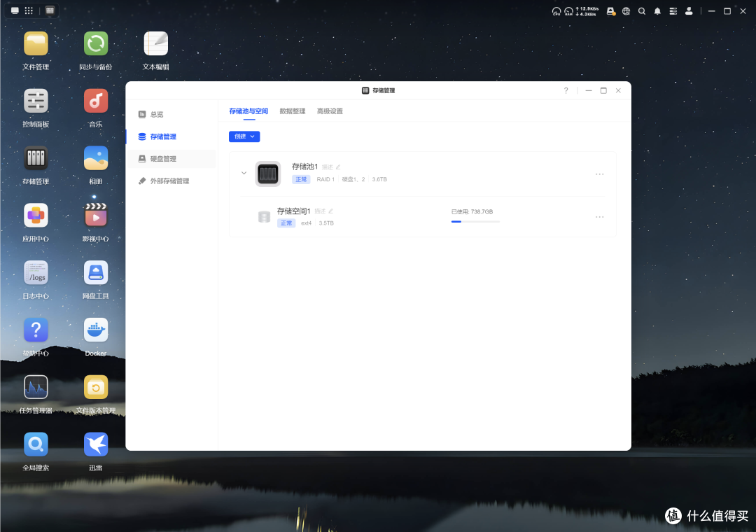This screenshot has width=756, height=532.
Task: Open the 日志中心 logs app
Action: [36, 273]
